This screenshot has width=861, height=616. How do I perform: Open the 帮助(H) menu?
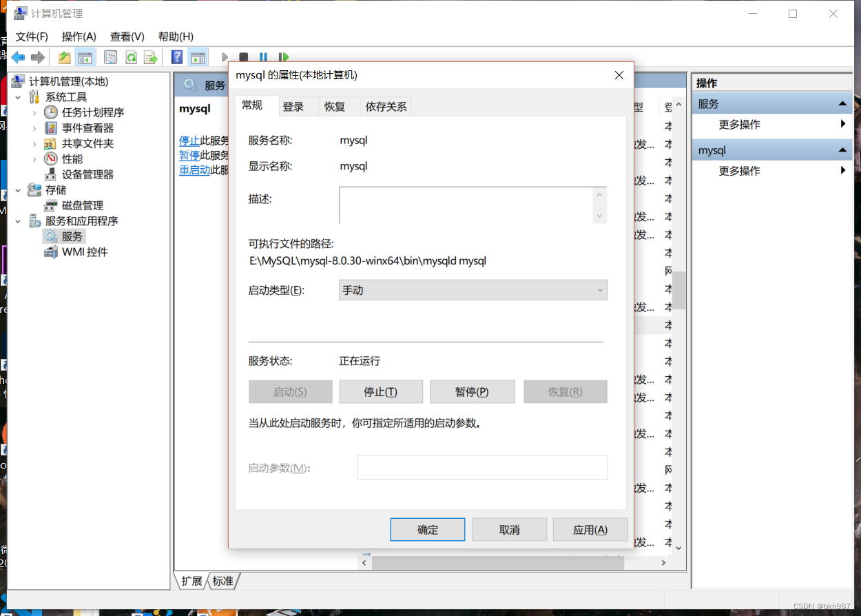[176, 37]
